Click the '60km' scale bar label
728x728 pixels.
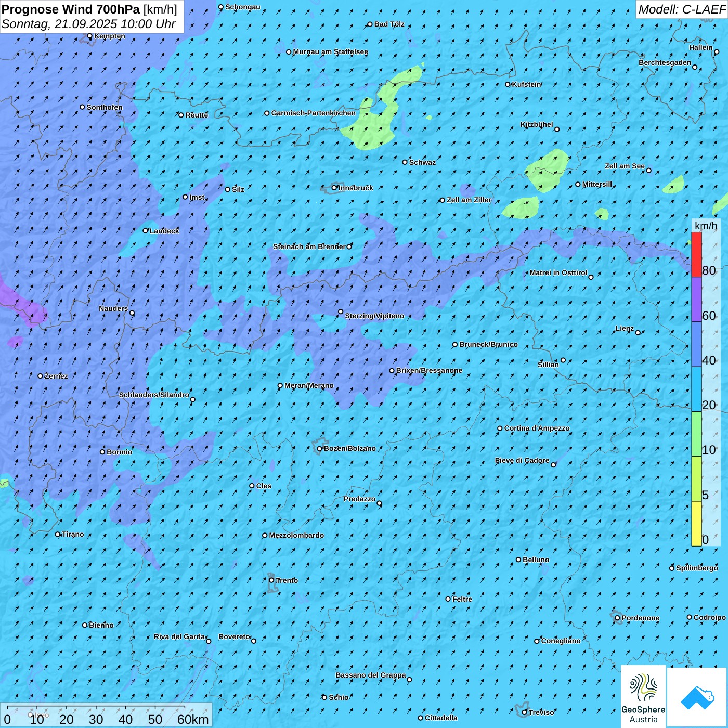(x=193, y=719)
